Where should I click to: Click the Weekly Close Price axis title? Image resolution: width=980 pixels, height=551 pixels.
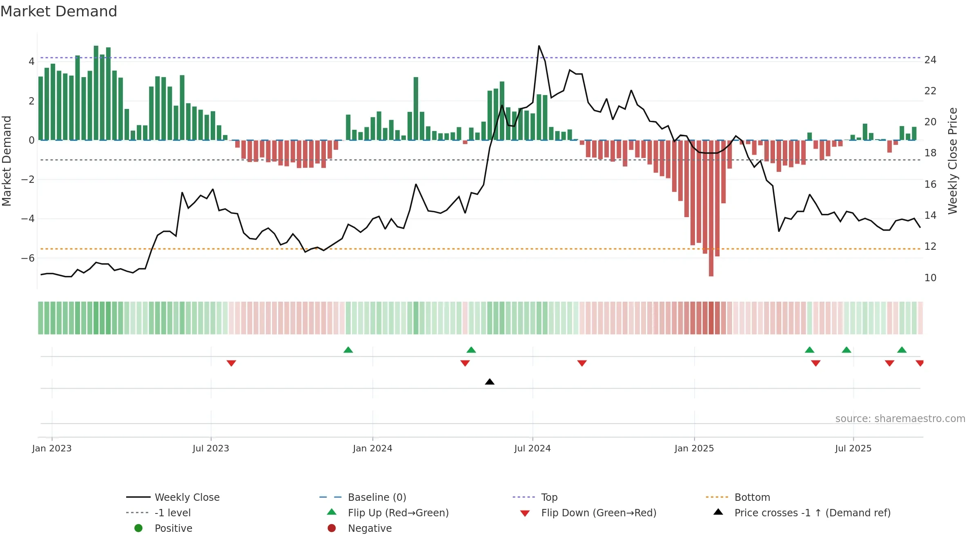click(953, 161)
